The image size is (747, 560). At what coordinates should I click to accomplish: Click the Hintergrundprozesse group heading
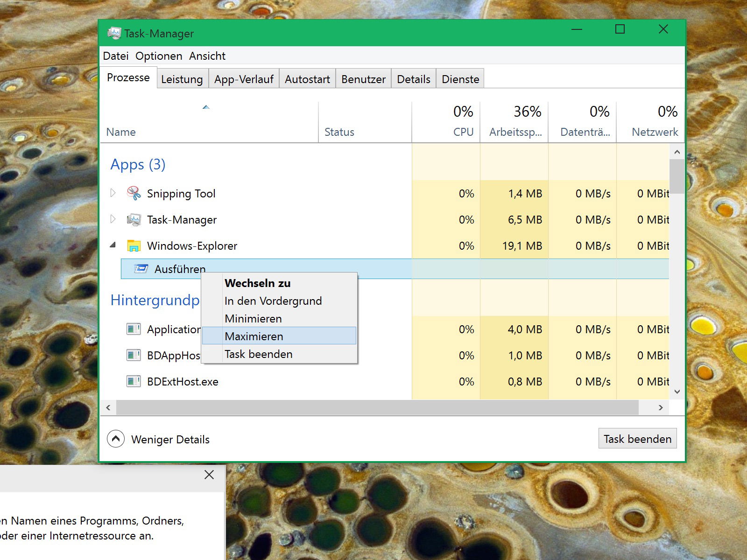[155, 300]
